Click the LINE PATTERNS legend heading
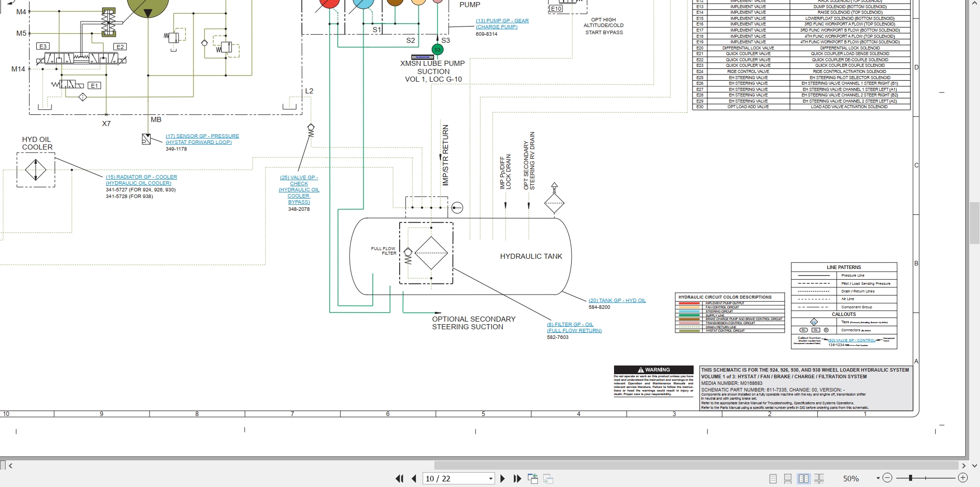Image resolution: width=980 pixels, height=487 pixels. [x=844, y=267]
